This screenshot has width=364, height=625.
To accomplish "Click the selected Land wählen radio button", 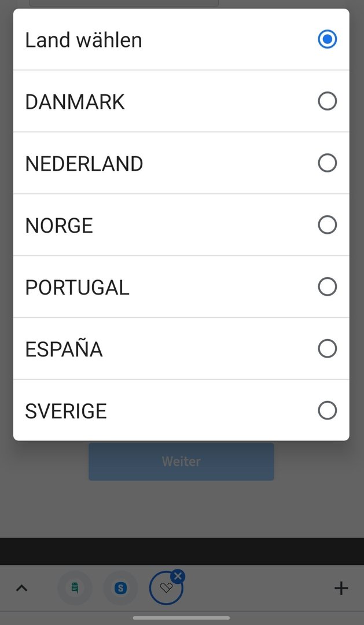I will coord(327,39).
